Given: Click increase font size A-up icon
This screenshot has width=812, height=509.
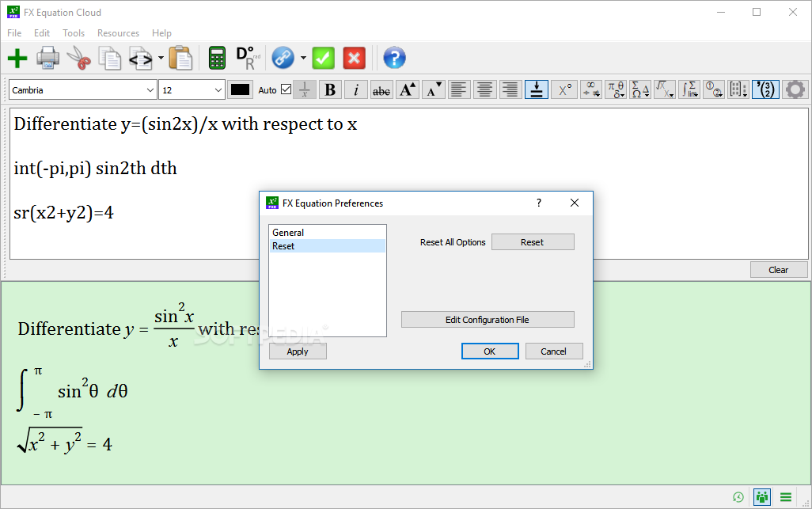Looking at the screenshot, I should click(x=408, y=89).
